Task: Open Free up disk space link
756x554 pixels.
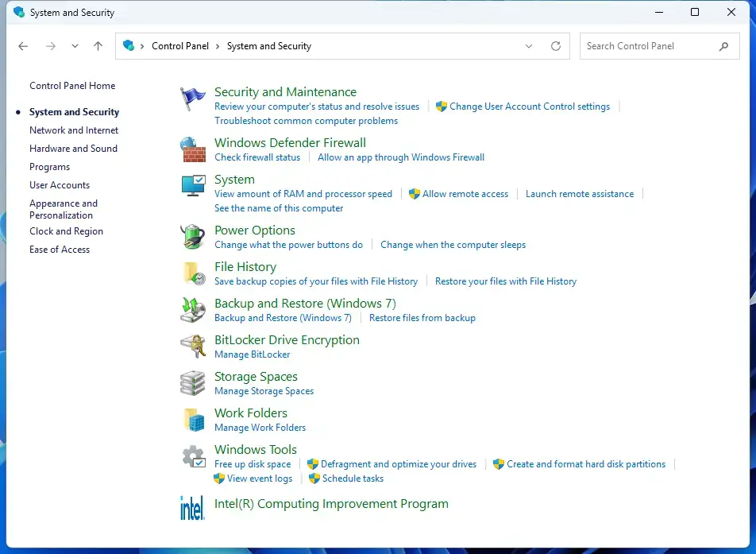Action: [253, 464]
